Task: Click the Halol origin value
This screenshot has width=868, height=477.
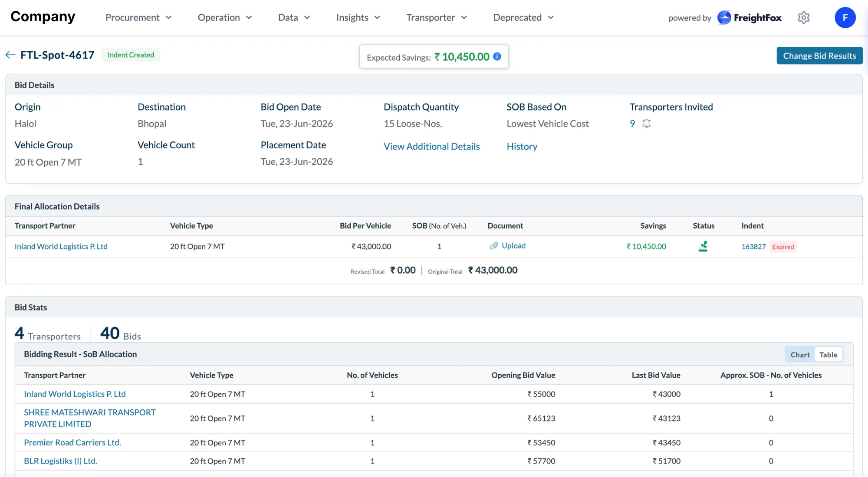Action: pyautogui.click(x=26, y=124)
